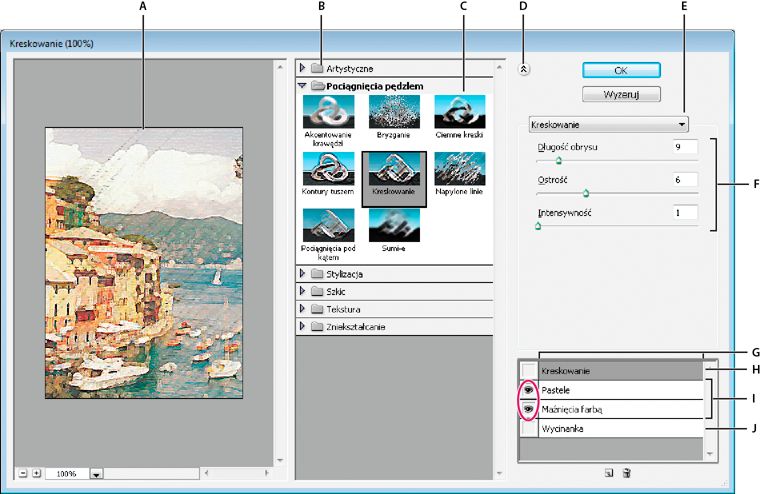Select the Bryzganie filter thumbnail
This screenshot has height=494, width=761.
(x=394, y=112)
